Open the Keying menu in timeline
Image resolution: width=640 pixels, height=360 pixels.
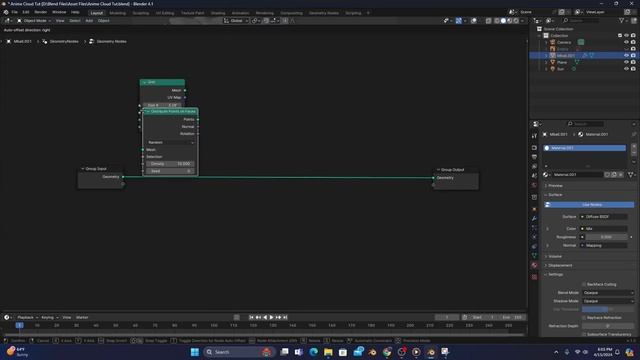tap(49, 317)
